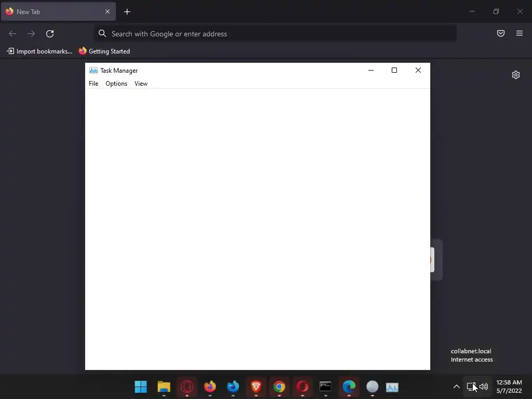Open the Firefox hamburger application menu
This screenshot has height=399, width=532.
[520, 33]
